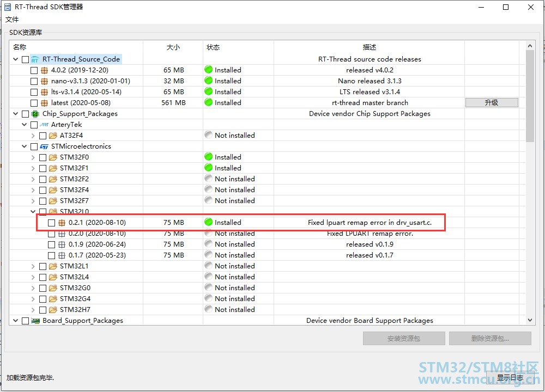Image resolution: width=545 pixels, height=392 pixels.
Task: Click the scrollbar up arrow
Action: 530,46
